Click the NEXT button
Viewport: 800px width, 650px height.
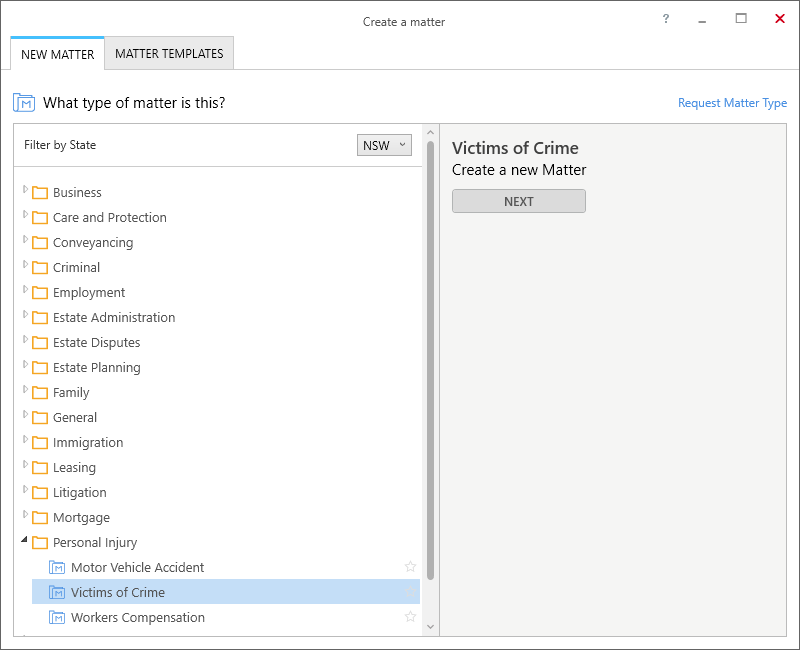click(518, 201)
